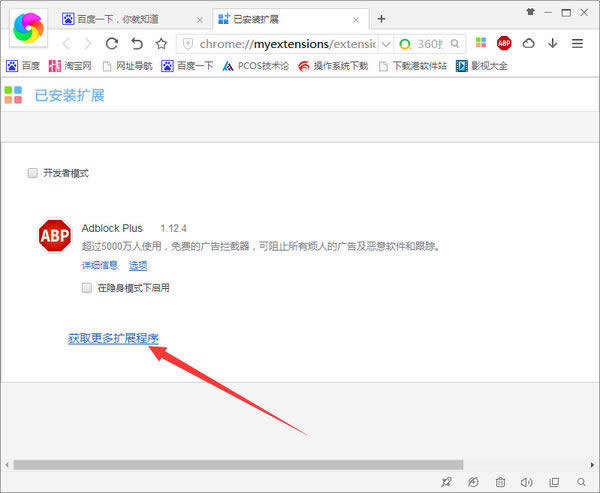Screen dimensions: 600x493
Task: Open a new tab with plus button
Action: click(381, 19)
